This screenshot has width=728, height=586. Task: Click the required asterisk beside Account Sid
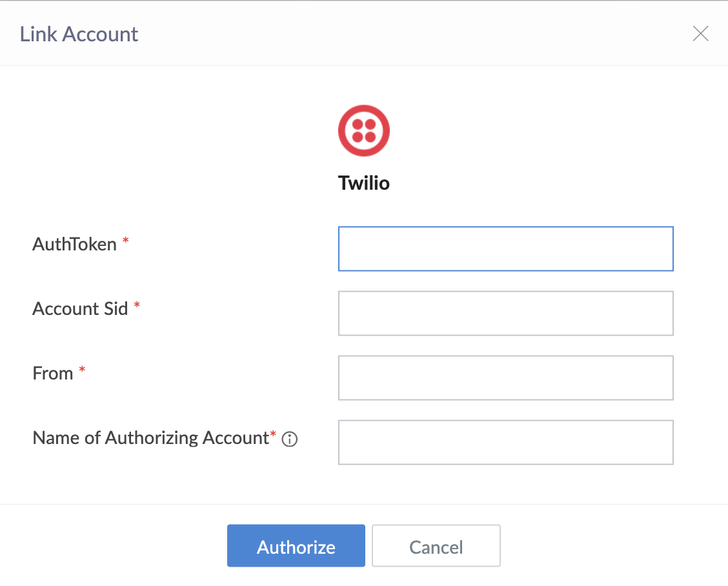137,305
